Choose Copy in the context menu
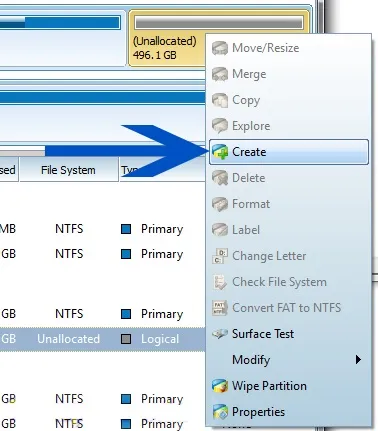 click(x=289, y=100)
